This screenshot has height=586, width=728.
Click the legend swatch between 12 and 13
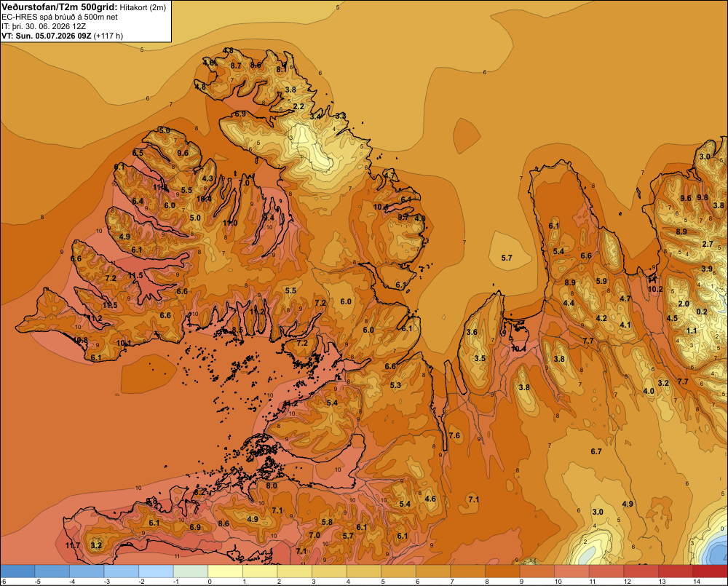click(641, 571)
